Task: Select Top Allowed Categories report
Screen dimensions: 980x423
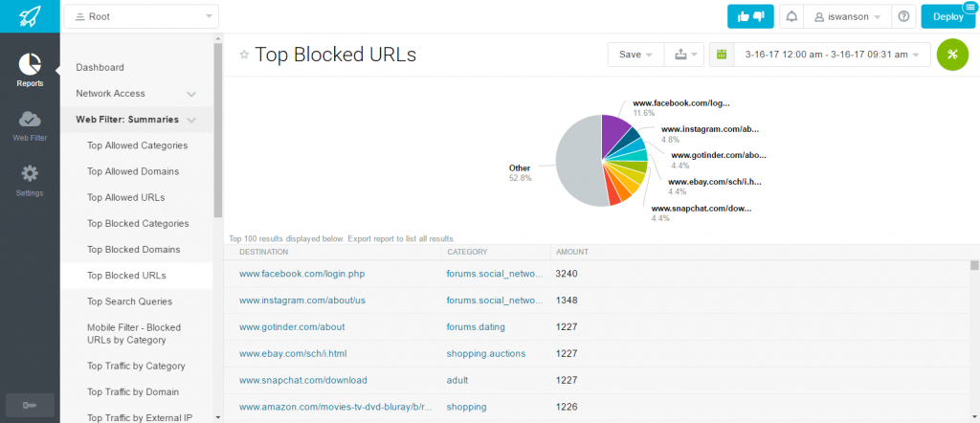Action: 136,145
